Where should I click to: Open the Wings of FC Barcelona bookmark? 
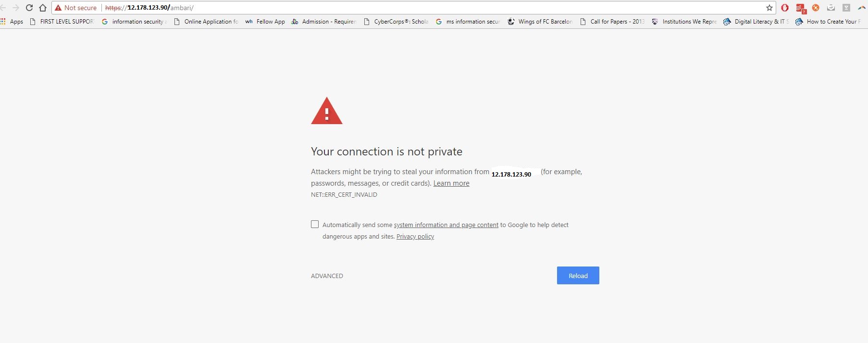tap(540, 21)
